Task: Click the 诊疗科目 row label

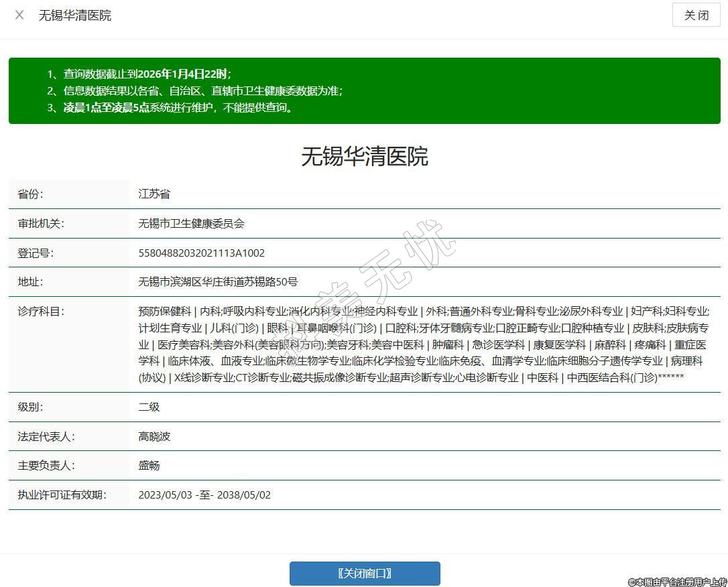Action: (x=40, y=311)
